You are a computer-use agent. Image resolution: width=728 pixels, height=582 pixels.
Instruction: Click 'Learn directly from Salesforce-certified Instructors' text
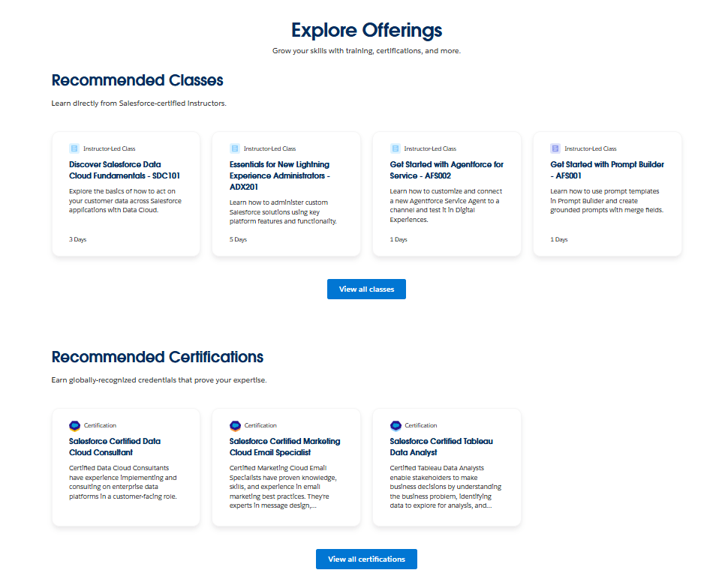(x=139, y=103)
